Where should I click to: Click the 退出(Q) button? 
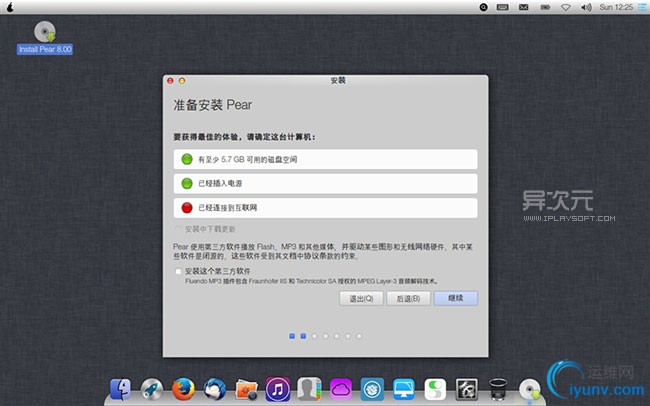[361, 298]
